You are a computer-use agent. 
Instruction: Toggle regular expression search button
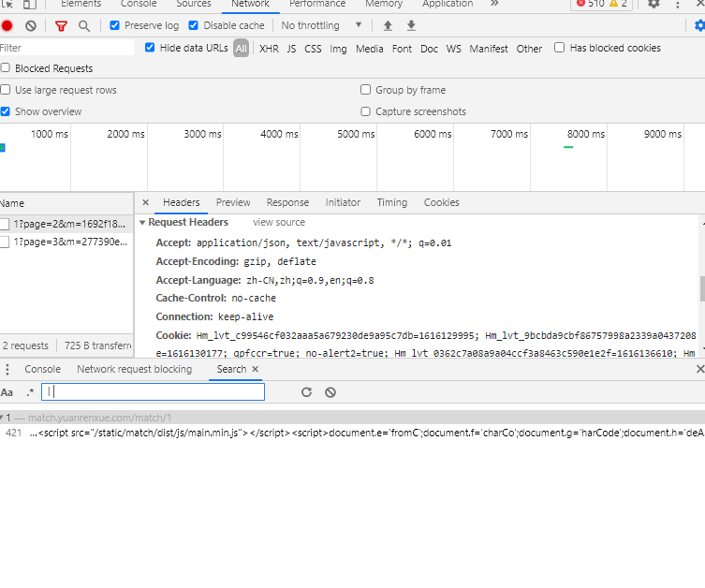(x=30, y=392)
